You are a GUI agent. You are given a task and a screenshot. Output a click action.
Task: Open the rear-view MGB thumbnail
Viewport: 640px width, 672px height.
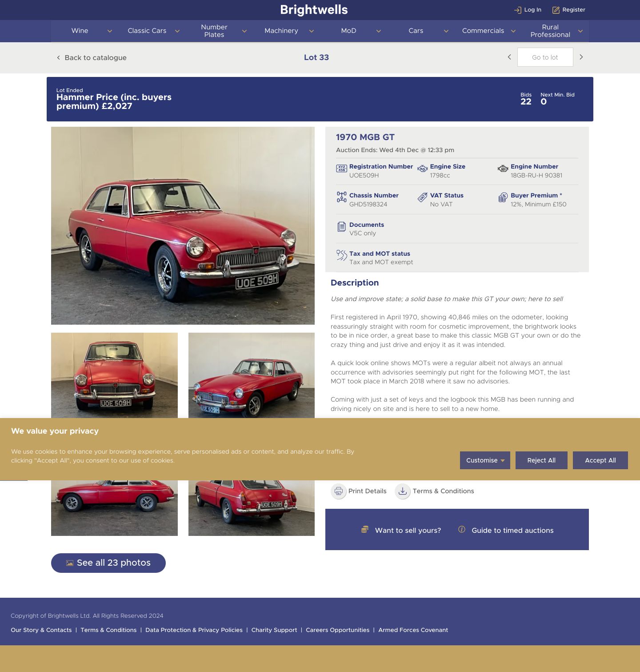(252, 508)
